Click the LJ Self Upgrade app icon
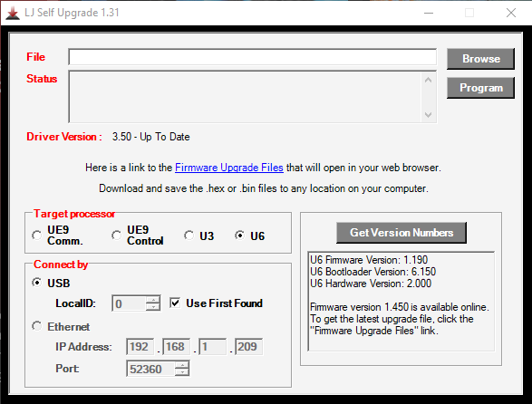Image resolution: width=532 pixels, height=404 pixels. point(13,14)
